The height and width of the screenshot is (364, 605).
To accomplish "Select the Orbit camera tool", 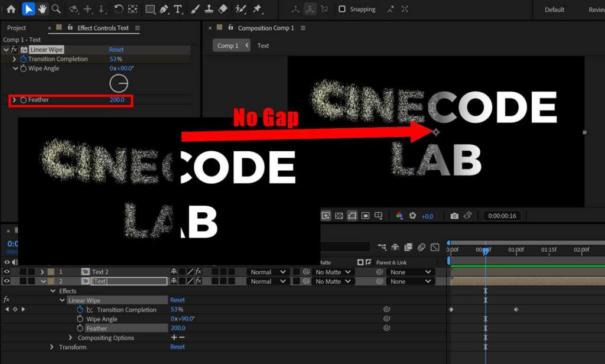I will [73, 9].
